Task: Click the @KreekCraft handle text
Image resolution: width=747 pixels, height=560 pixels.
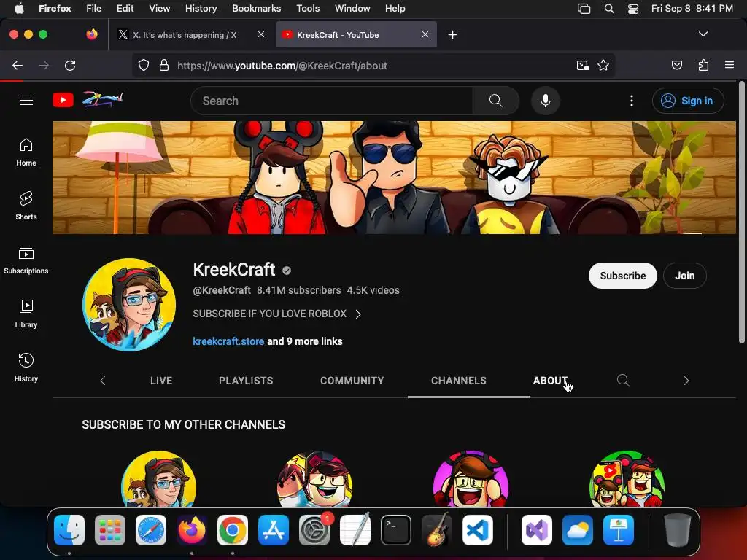Action: [x=222, y=290]
